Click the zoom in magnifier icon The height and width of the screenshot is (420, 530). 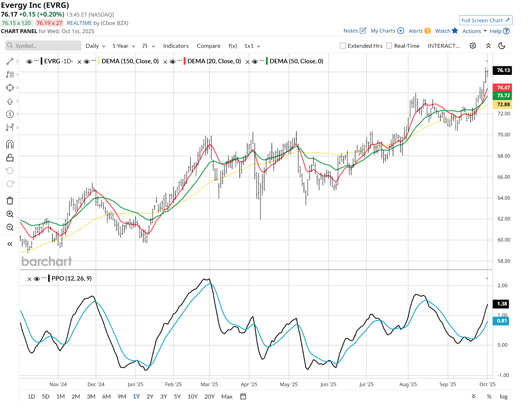point(10,214)
